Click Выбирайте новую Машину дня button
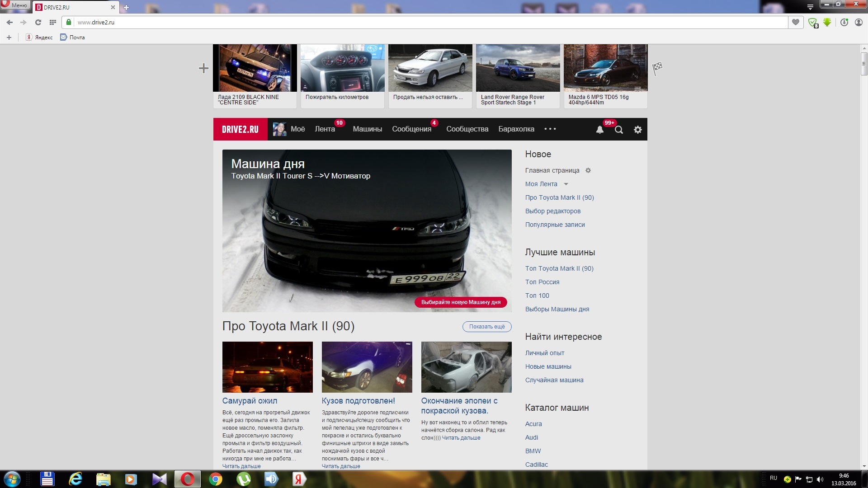 click(x=461, y=302)
